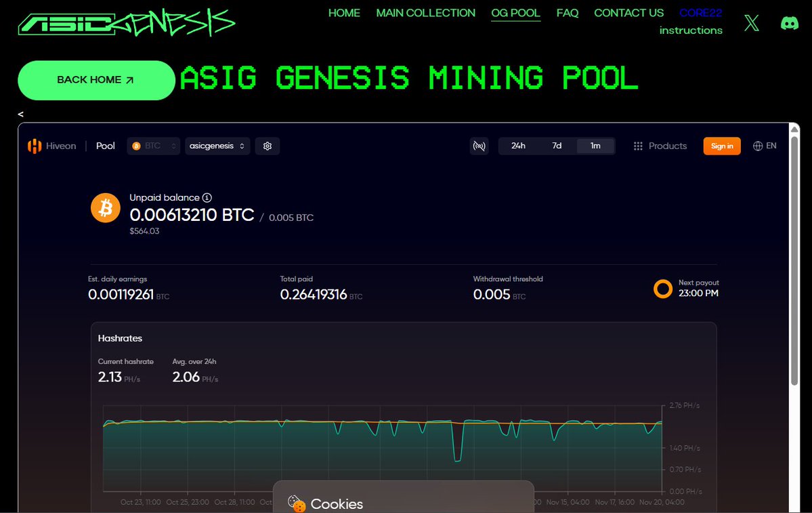
Task: Click the BACK HOME button
Action: click(x=95, y=80)
